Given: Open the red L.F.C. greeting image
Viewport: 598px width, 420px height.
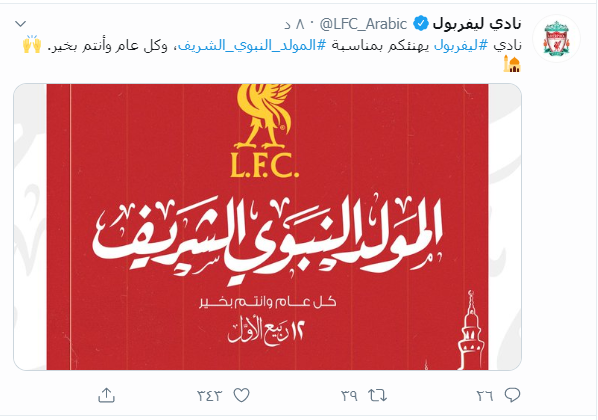Looking at the screenshot, I should pyautogui.click(x=267, y=227).
